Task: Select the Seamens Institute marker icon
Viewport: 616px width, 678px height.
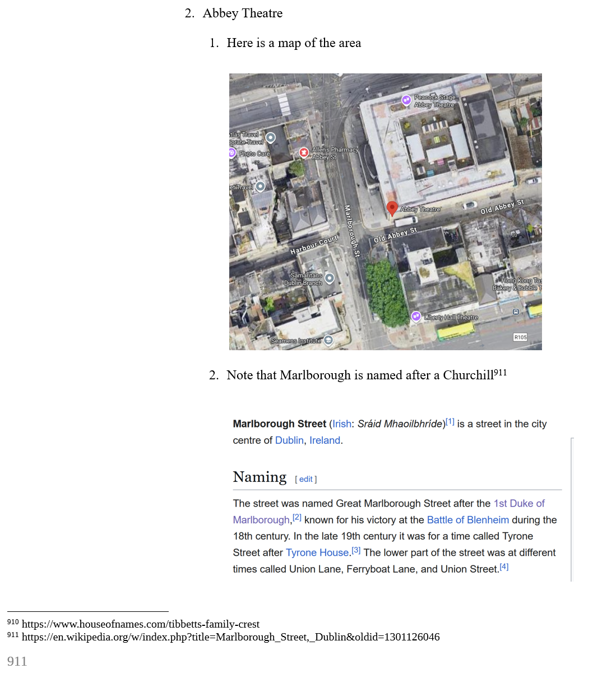Action: coord(328,340)
